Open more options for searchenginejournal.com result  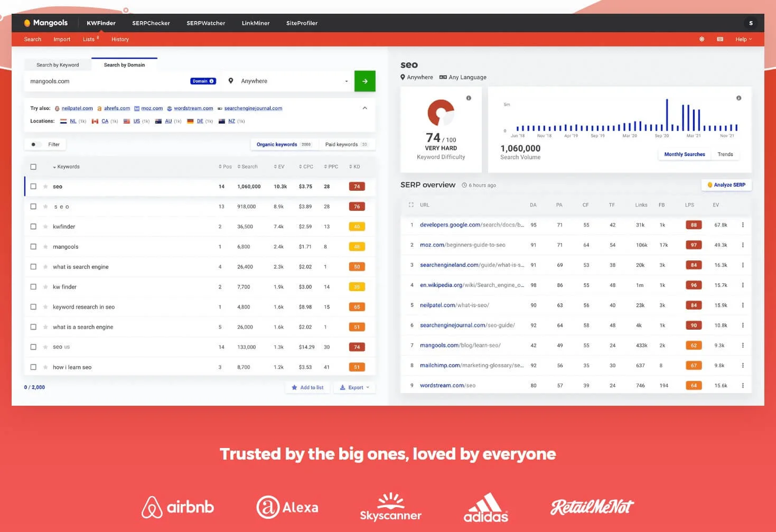(x=743, y=325)
